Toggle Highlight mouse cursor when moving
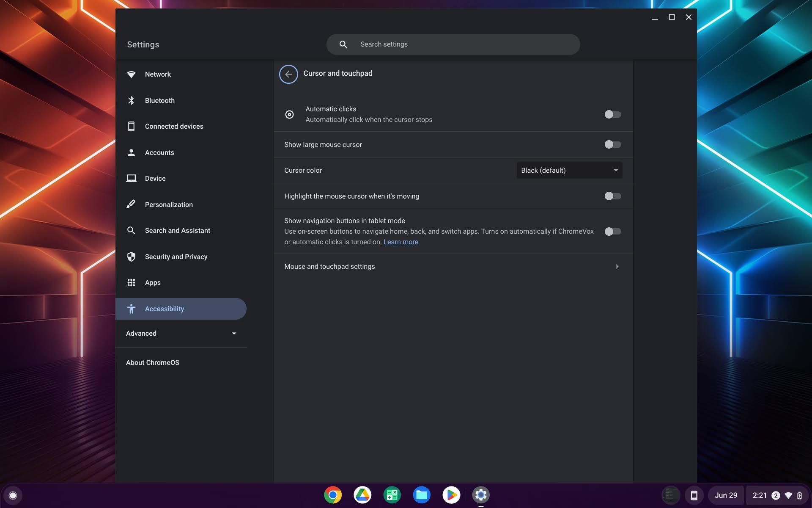 click(x=612, y=196)
